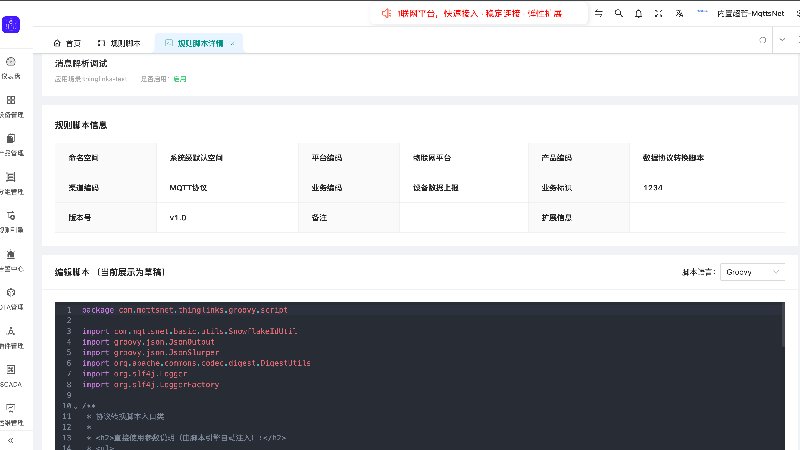This screenshot has width=800, height=450.
Task: Click the MQTT协议 cell
Action: (x=188, y=188)
